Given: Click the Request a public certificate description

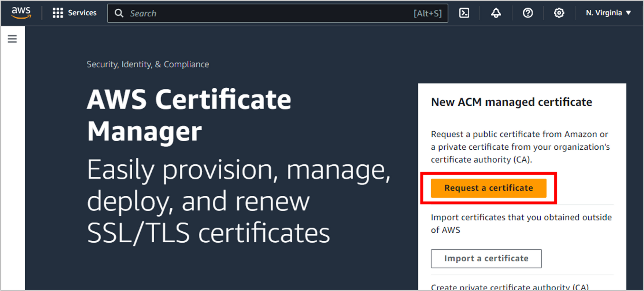Looking at the screenshot, I should [x=520, y=147].
